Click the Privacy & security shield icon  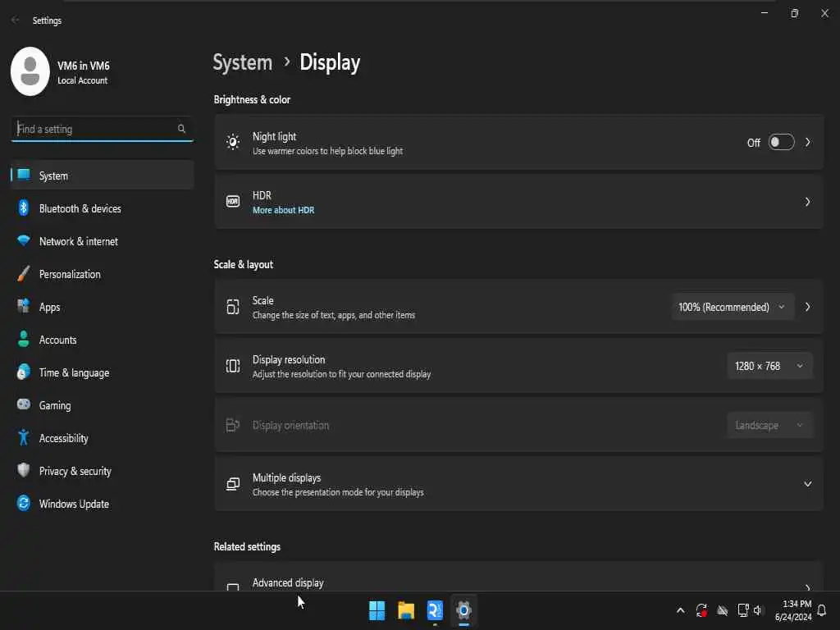(24, 470)
